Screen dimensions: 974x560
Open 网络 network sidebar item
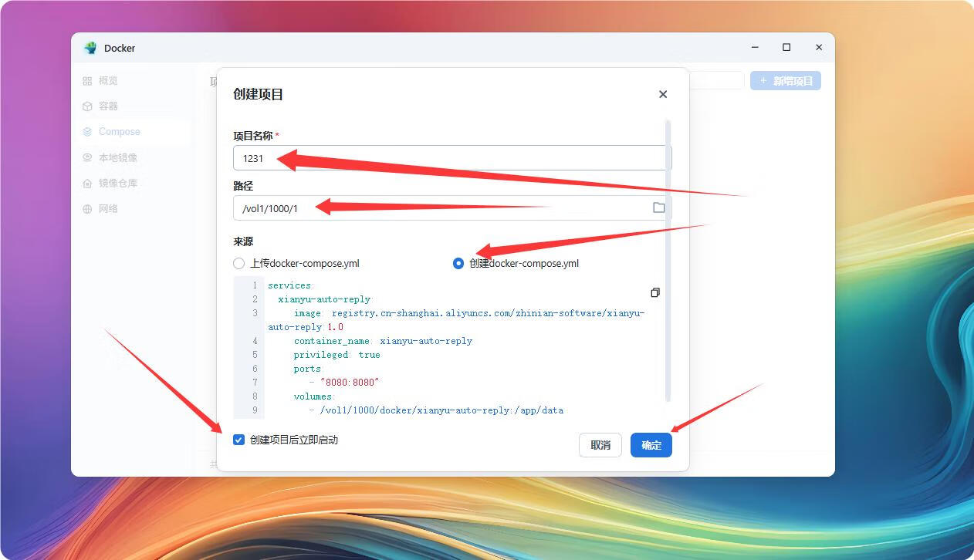tap(108, 208)
